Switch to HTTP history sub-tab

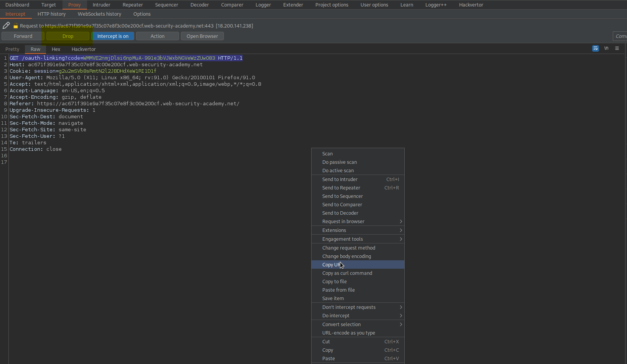click(x=52, y=14)
